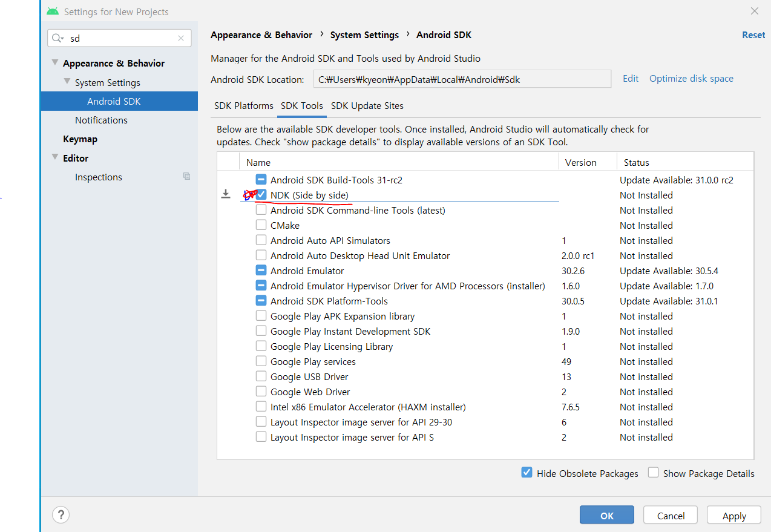The image size is (771, 532).
Task: Click the Reset link
Action: click(753, 35)
